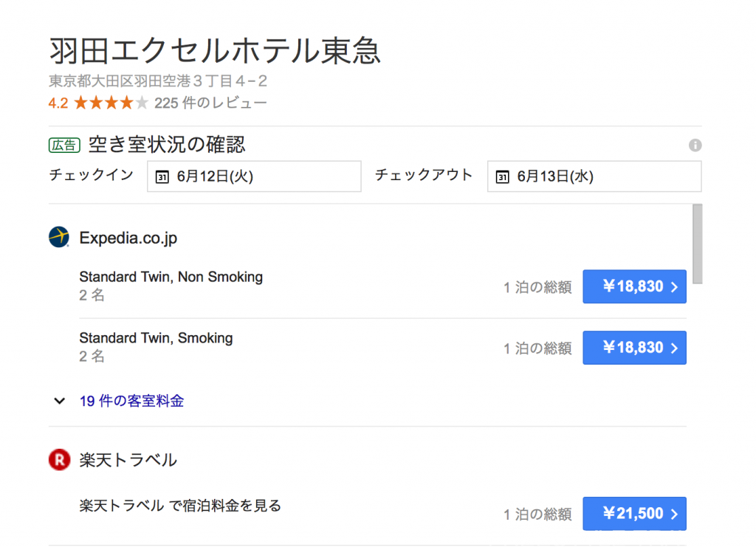Click 楽天トラベル で宿泊料金を見る text
The height and width of the screenshot is (547, 756).
click(x=180, y=506)
